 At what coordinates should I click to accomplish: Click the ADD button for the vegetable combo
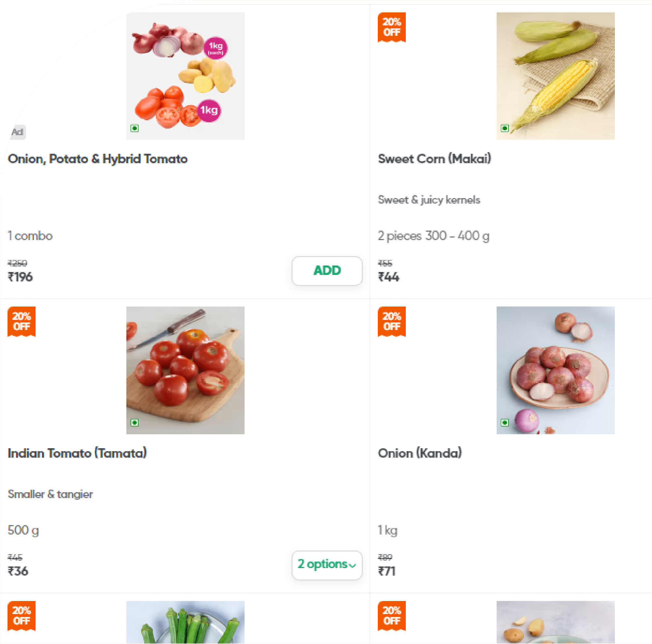(327, 271)
